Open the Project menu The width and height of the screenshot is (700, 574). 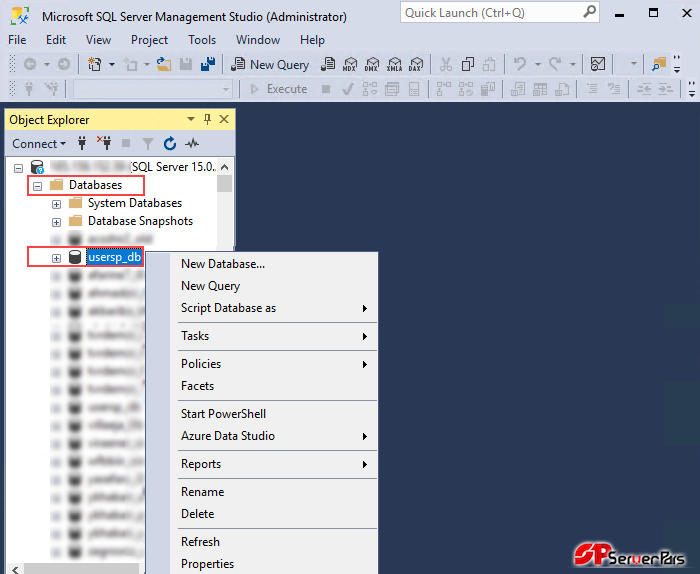(x=149, y=40)
